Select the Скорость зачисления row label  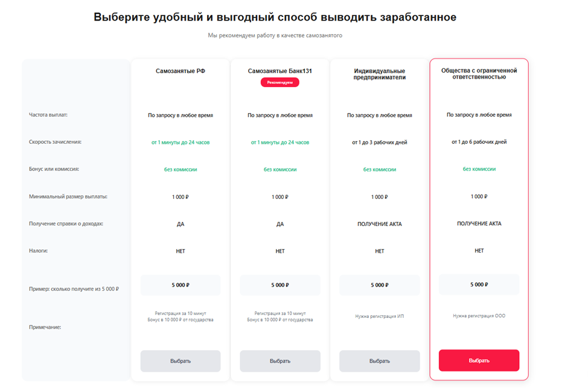55,142
